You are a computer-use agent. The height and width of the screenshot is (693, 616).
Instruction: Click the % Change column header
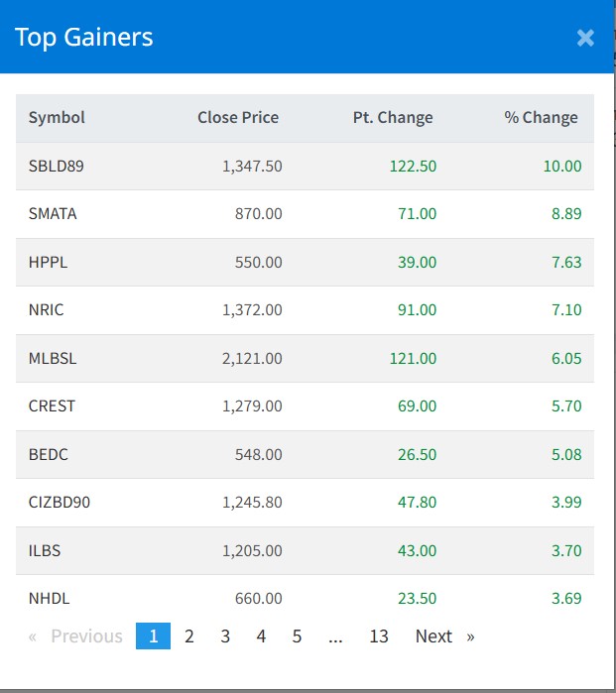point(541,117)
